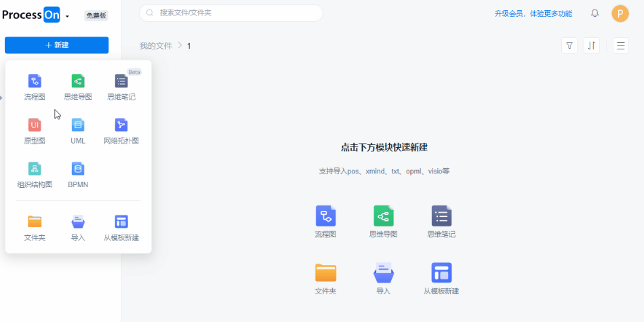Expand the collapsed left sidebar arrow
This screenshot has height=322, width=644.
tap(1, 98)
